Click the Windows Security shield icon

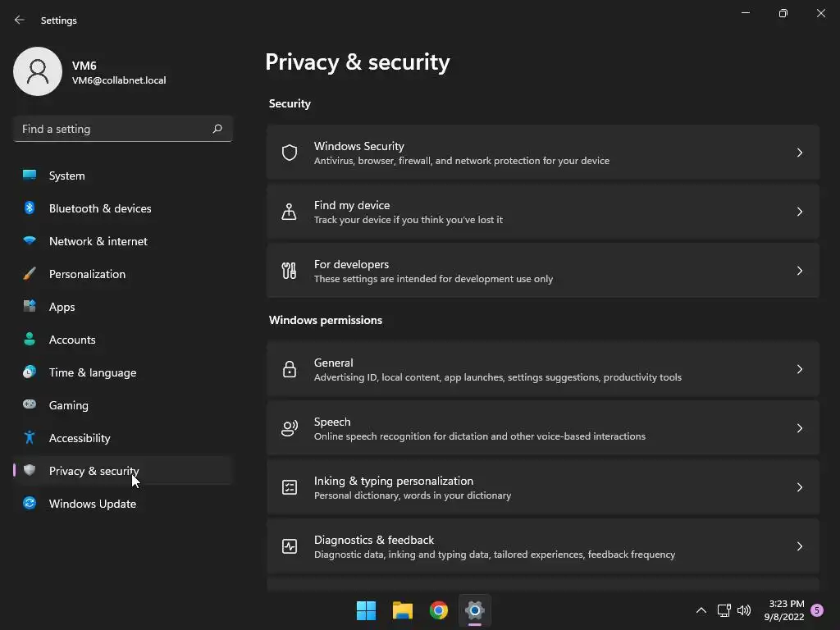290,153
